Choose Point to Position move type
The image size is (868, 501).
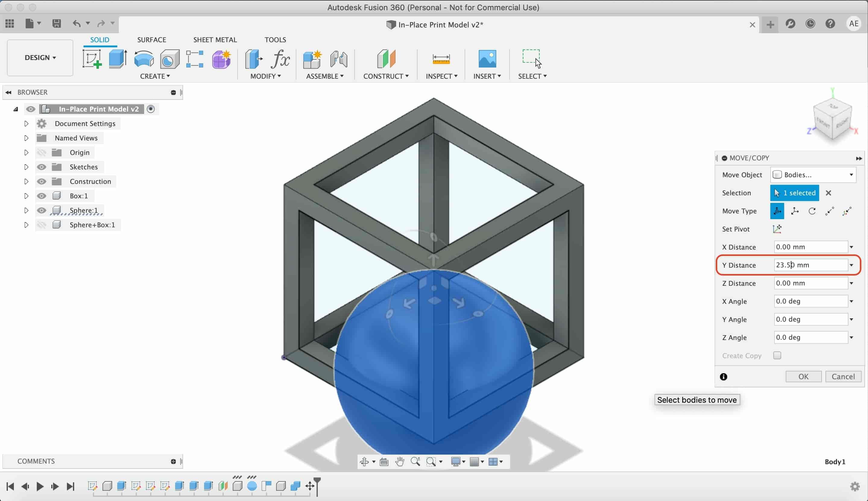[x=847, y=211]
